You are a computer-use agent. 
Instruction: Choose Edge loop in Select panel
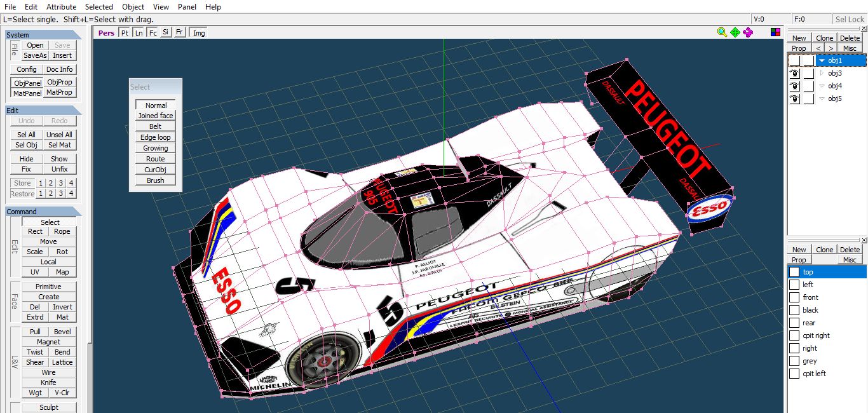[x=155, y=137]
